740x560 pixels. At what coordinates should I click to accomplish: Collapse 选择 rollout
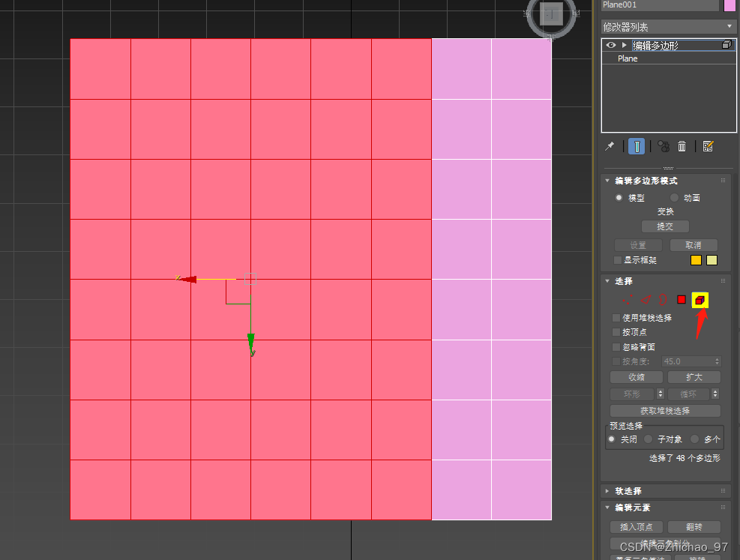coord(607,281)
